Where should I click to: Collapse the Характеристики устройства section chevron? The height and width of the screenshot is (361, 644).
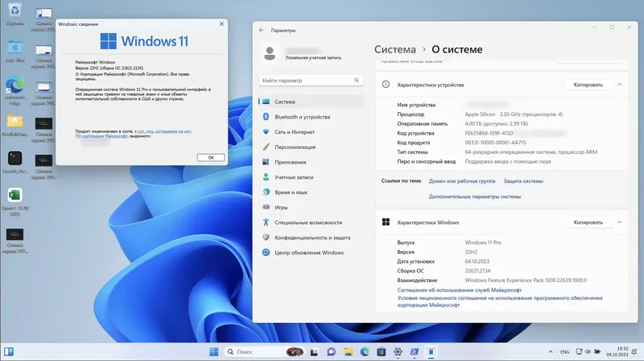pyautogui.click(x=619, y=85)
